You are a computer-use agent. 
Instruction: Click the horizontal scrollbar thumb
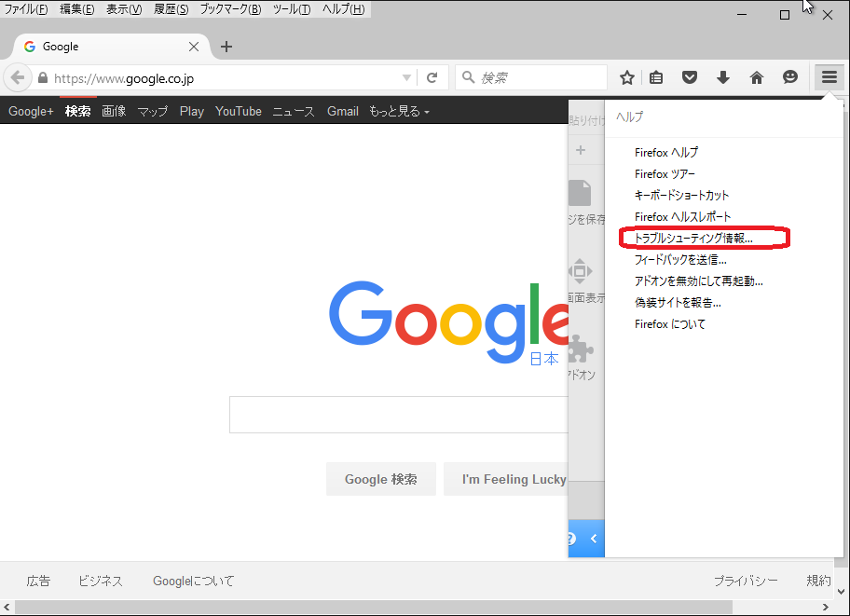click(373, 607)
